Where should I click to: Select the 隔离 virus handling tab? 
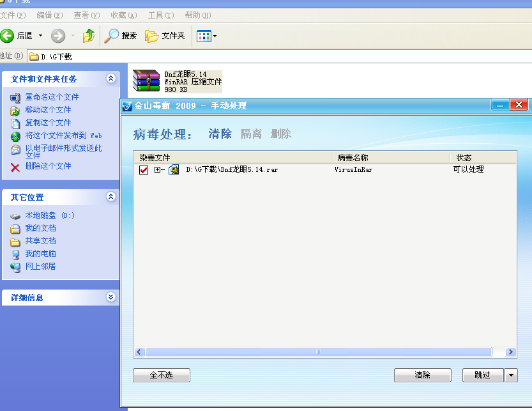pos(252,134)
